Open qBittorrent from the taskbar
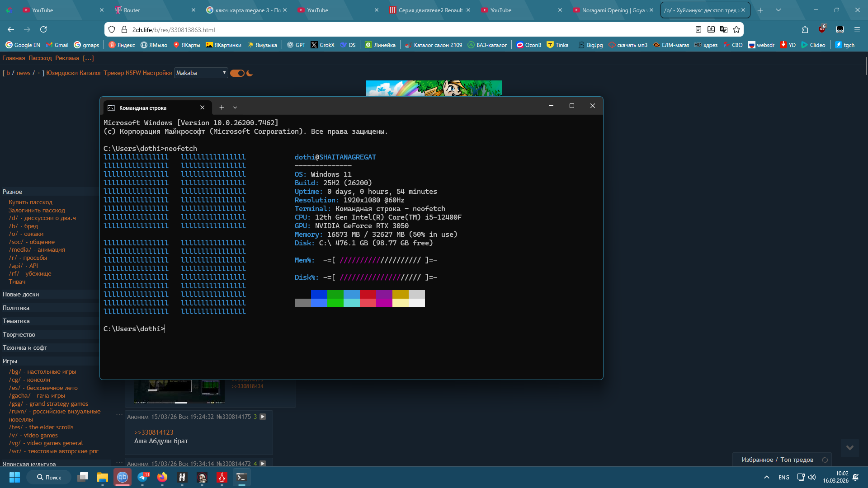The width and height of the screenshot is (868, 488). tap(123, 477)
